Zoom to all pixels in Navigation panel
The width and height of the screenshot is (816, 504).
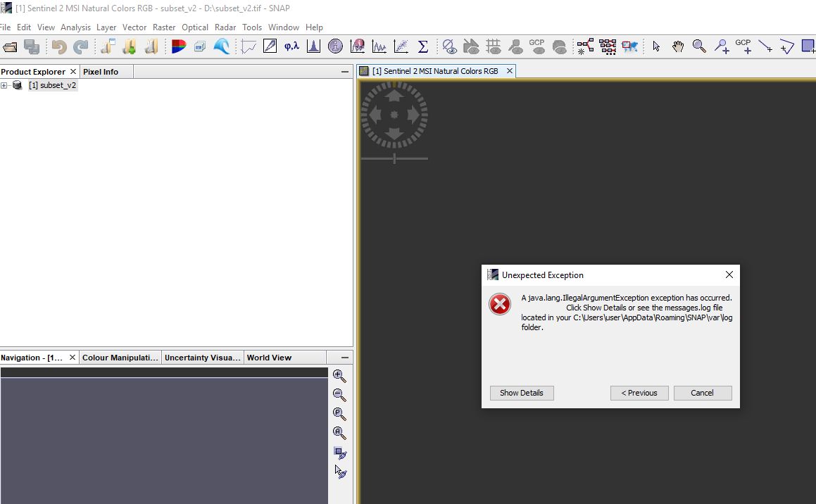339,433
